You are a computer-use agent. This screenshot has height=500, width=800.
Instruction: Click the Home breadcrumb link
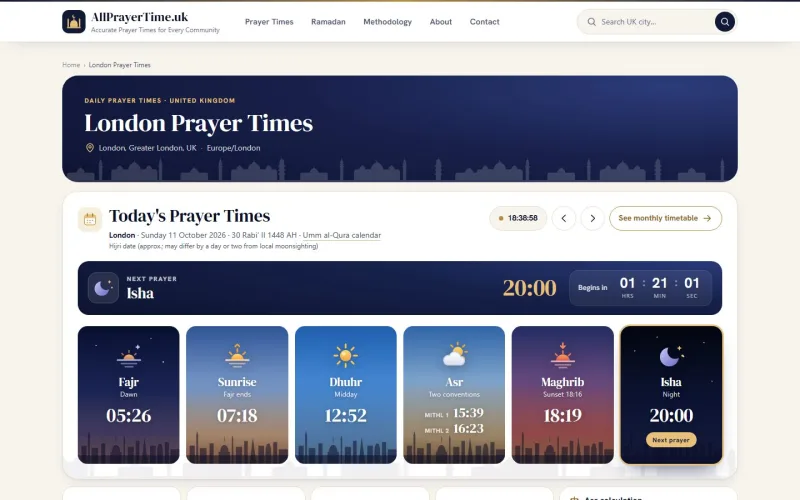tap(71, 65)
